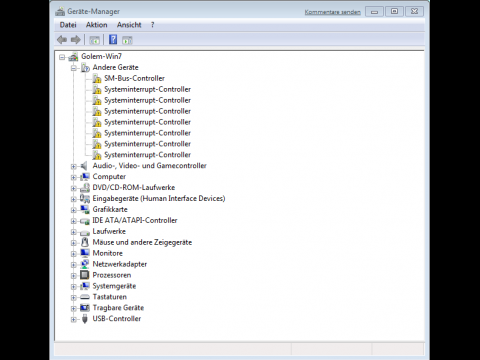Collapse the Andere Geräte branch
480x360 pixels.
pos(74,68)
